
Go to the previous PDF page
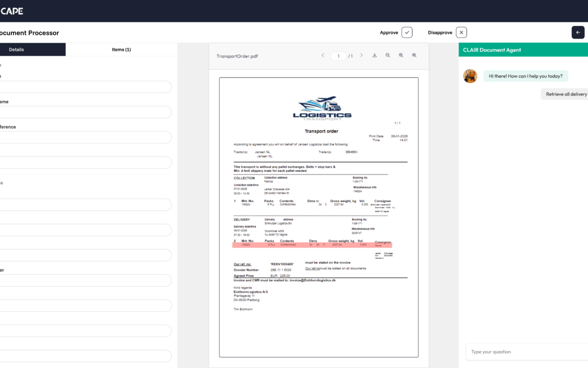point(323,56)
